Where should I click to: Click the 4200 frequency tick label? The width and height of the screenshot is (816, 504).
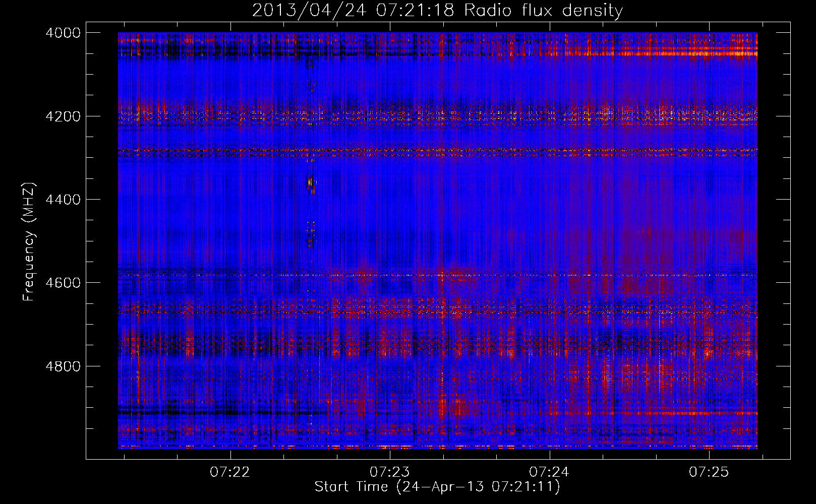coord(63,116)
